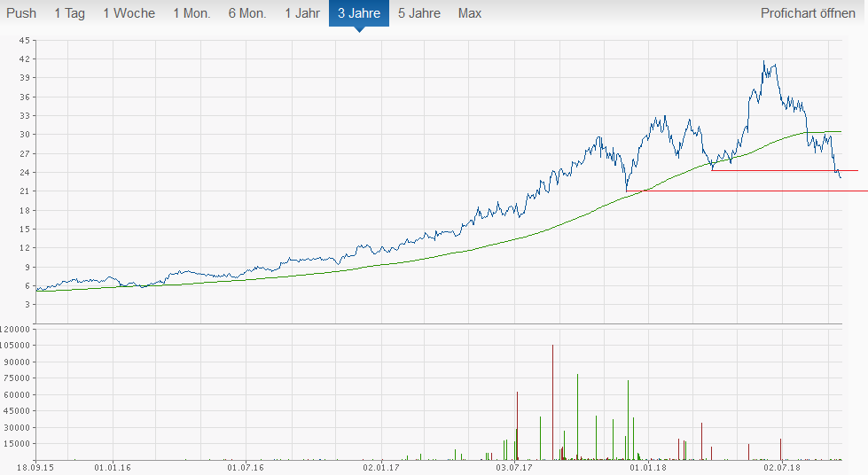Show the Max time range
The height and width of the screenshot is (475, 868).
(x=470, y=13)
